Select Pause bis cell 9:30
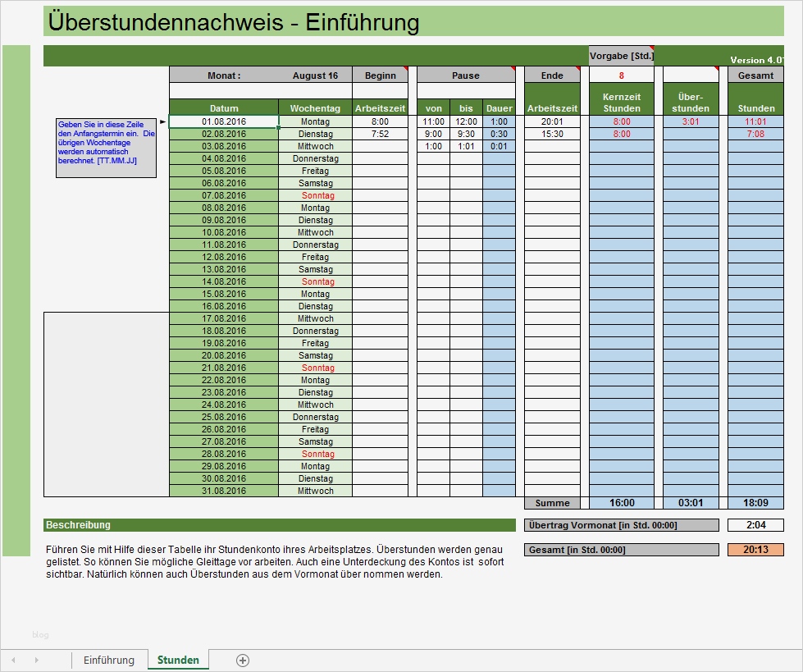Screen dimensions: 803x672 (466, 135)
